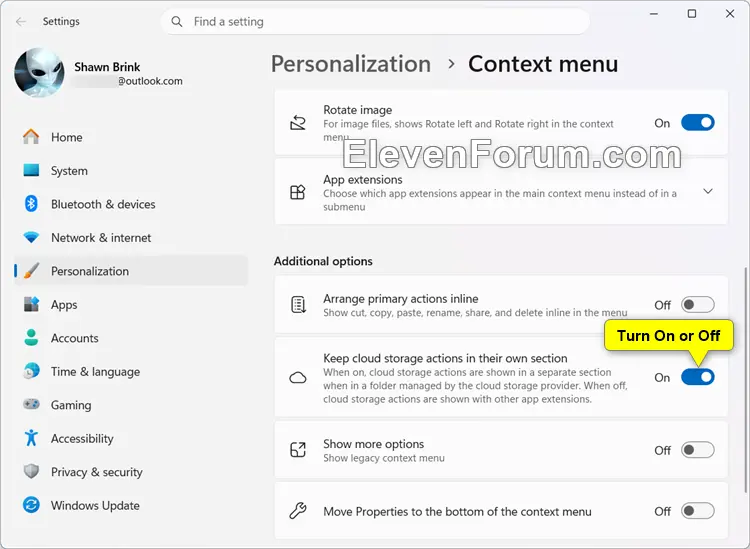Click the Network wifi icon

click(31, 237)
